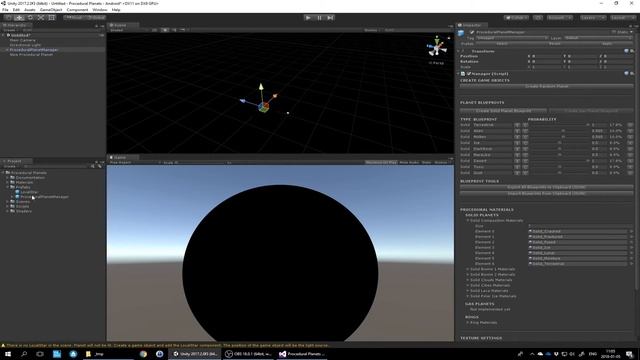Click Import Blueprints from Clipboard button
The image size is (640, 360).
(547, 193)
